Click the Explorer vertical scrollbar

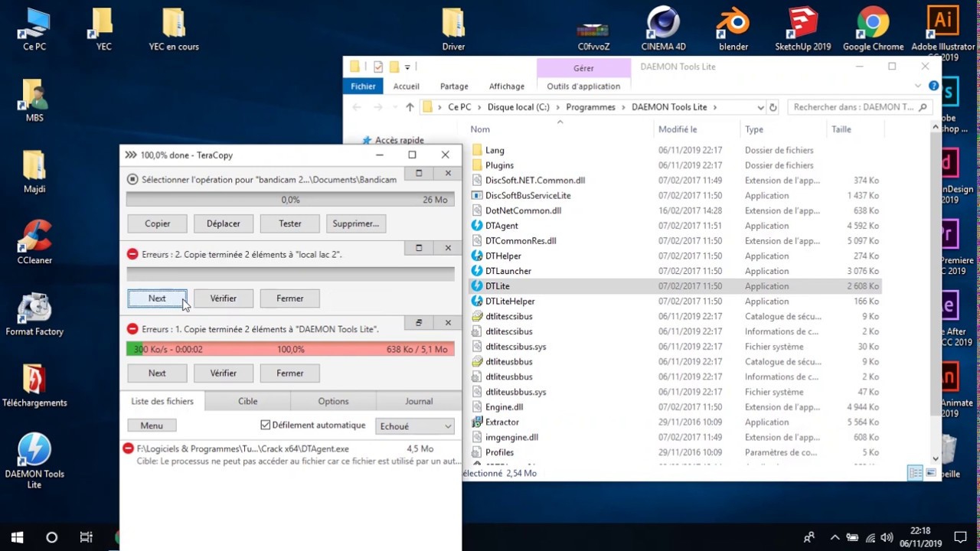point(936,292)
